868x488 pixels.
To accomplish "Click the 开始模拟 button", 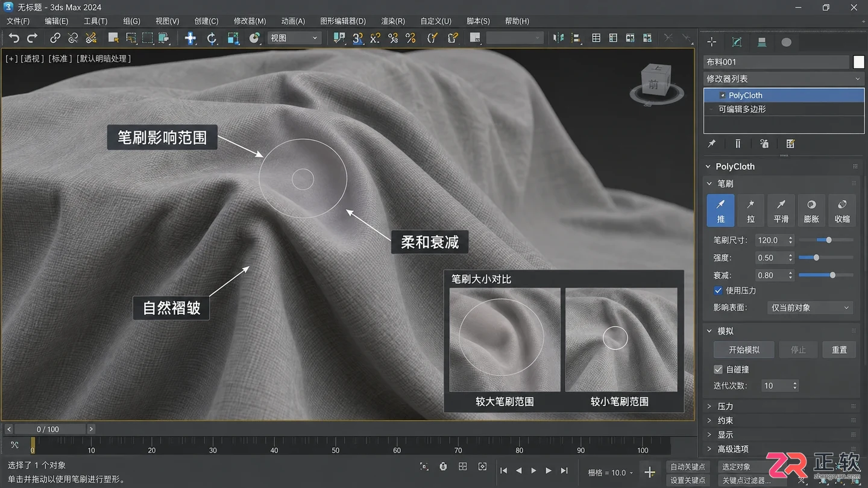I will click(x=744, y=350).
